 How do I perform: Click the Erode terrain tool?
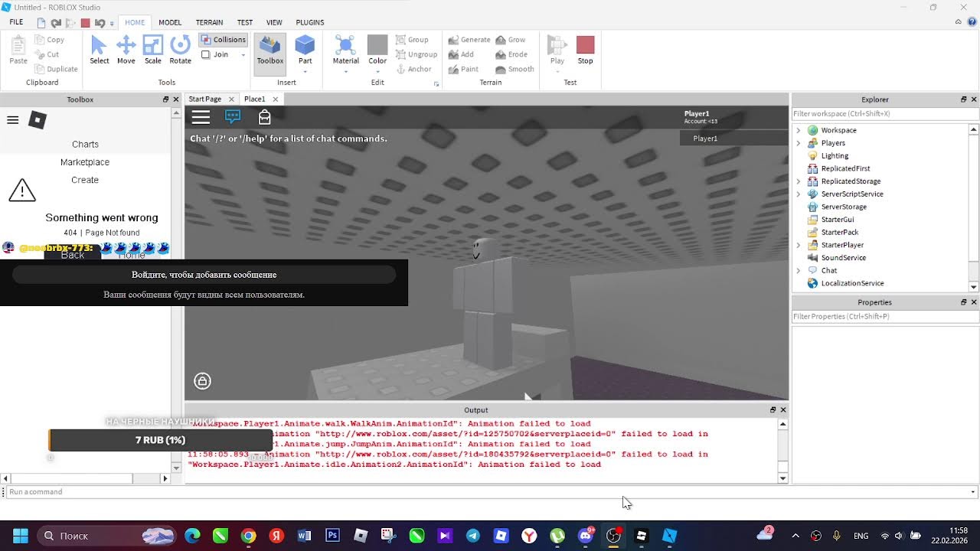(x=511, y=54)
